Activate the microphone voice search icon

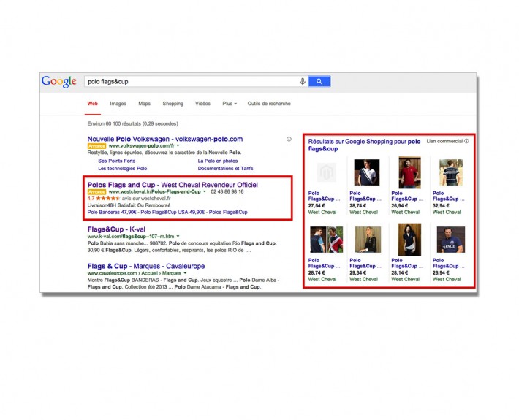click(x=303, y=81)
